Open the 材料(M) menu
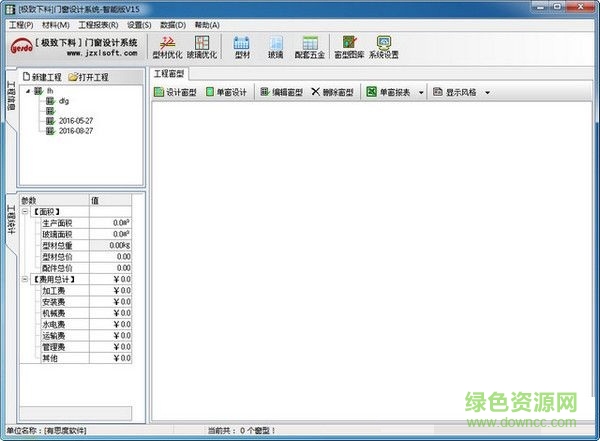 click(x=56, y=25)
